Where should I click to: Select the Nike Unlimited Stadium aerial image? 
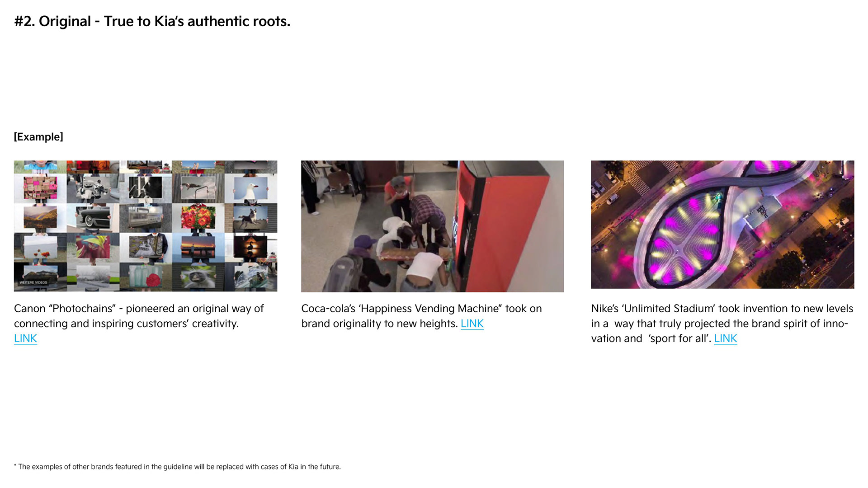(x=722, y=225)
